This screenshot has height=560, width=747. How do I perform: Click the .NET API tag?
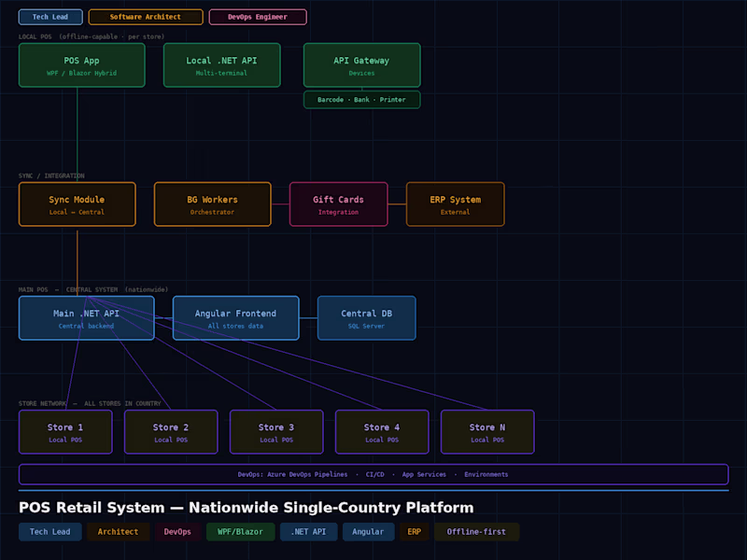[x=309, y=532]
